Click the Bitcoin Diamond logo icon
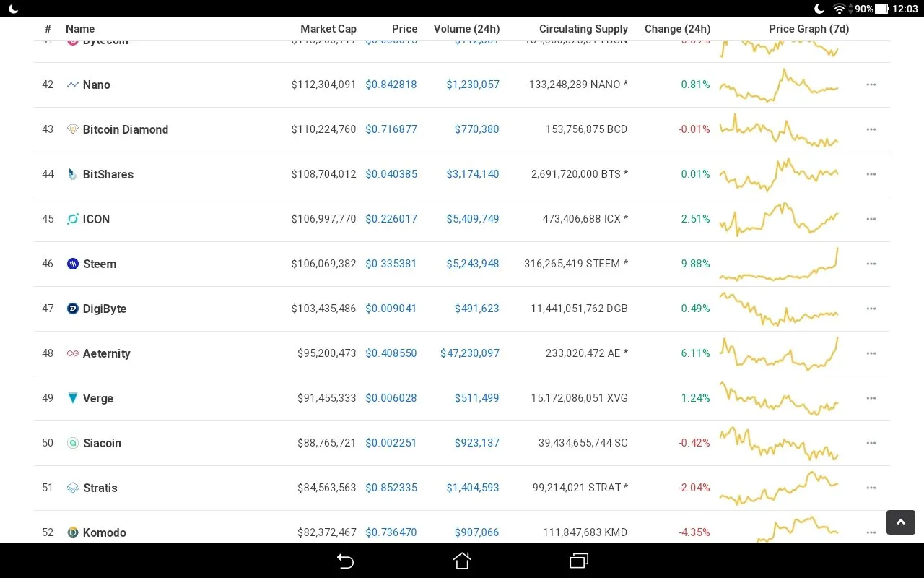The height and width of the screenshot is (578, 924). pos(72,129)
